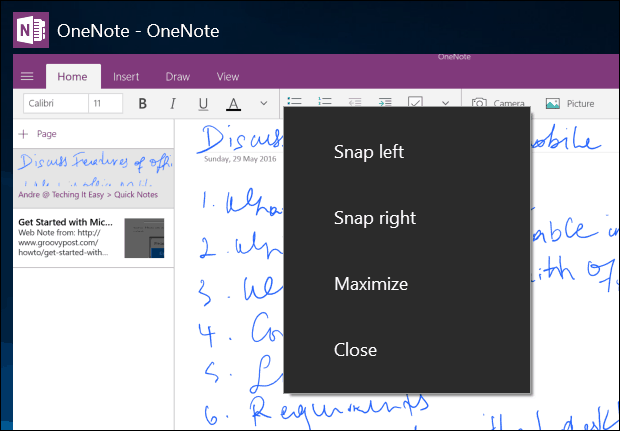The image size is (620, 431).
Task: Decrease the paragraph indent
Action: 355,102
